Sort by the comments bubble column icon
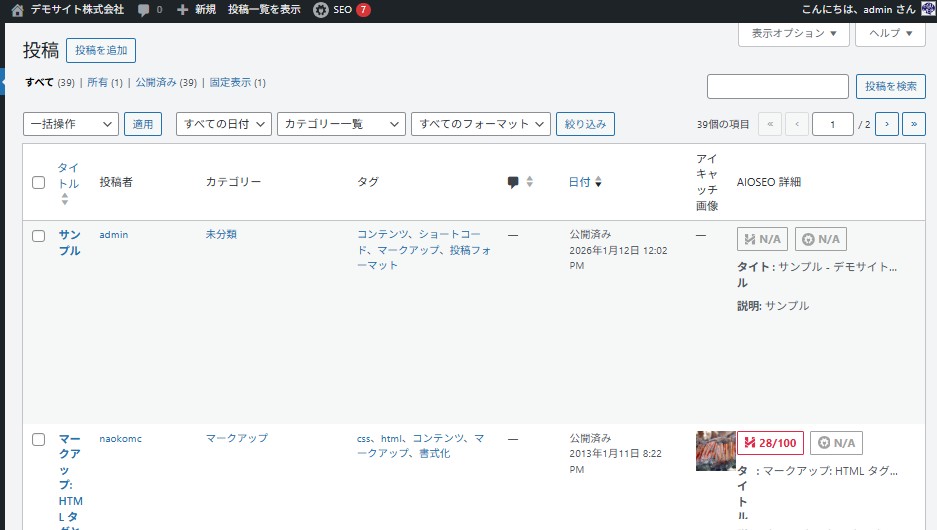937x530 pixels. tap(513, 182)
